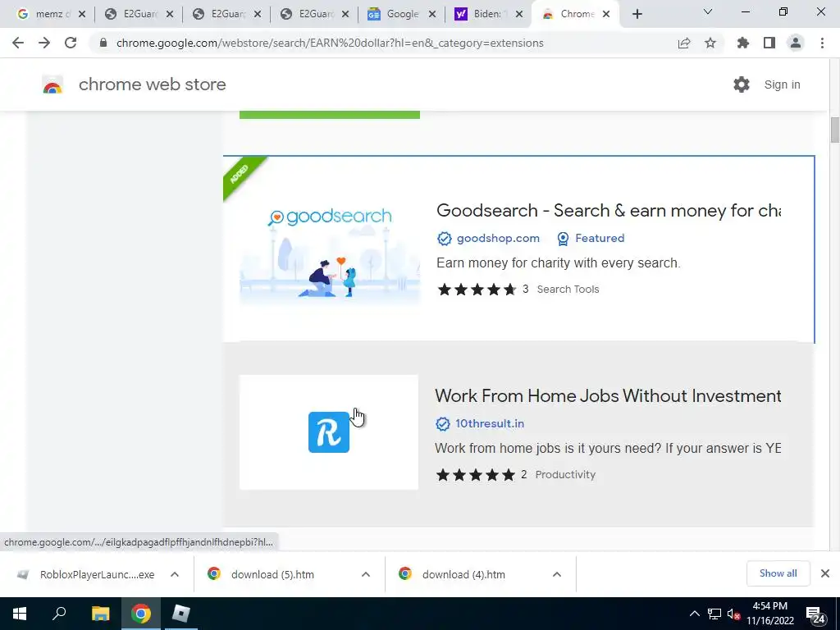Open the Goodsearch extension title
The width and height of the screenshot is (840, 630).
click(609, 211)
